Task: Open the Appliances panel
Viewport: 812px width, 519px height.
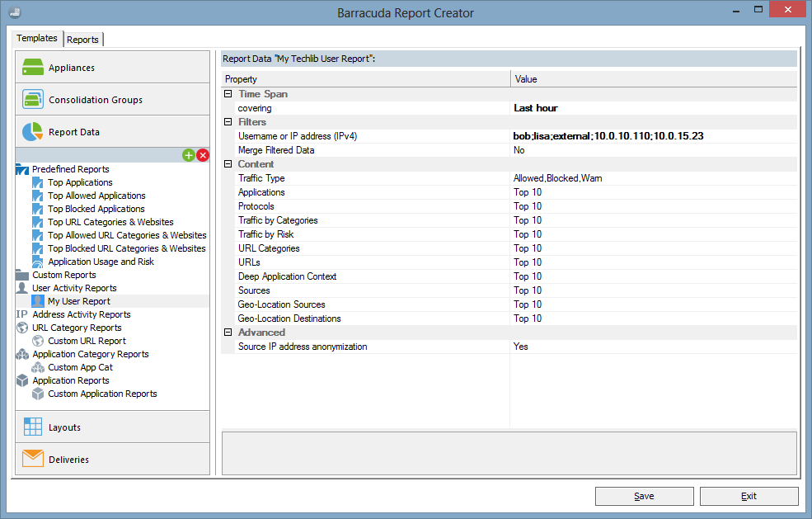Action: pos(112,68)
